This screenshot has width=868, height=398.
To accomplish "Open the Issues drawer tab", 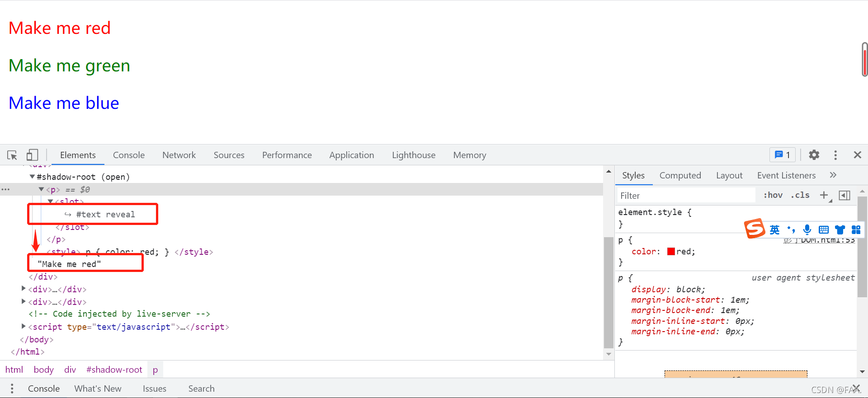I will tap(155, 389).
